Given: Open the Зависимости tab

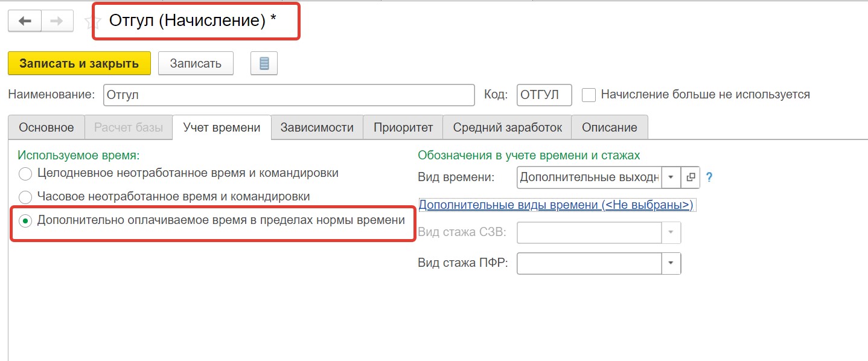Looking at the screenshot, I should 317,127.
